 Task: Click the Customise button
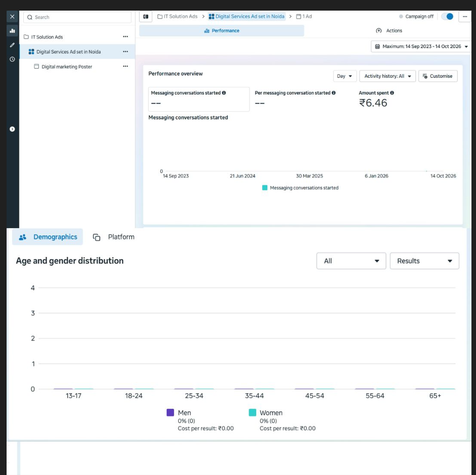click(x=438, y=76)
